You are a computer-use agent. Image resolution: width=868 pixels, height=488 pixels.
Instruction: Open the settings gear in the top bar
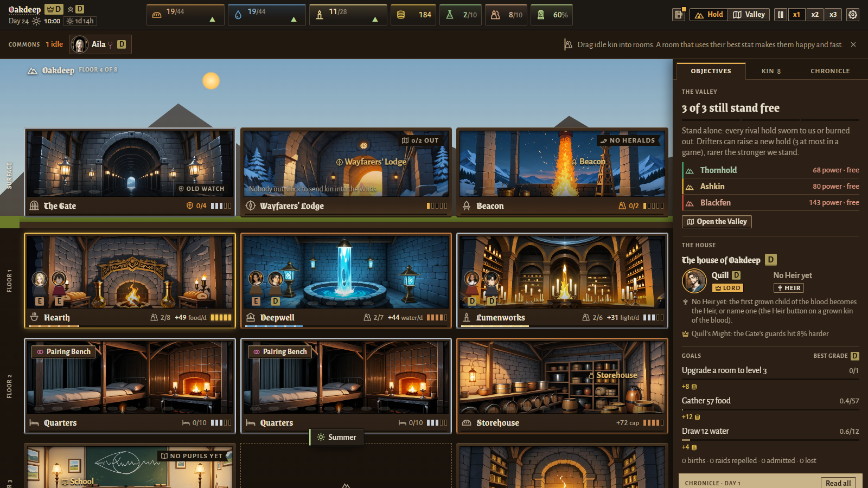click(x=853, y=15)
